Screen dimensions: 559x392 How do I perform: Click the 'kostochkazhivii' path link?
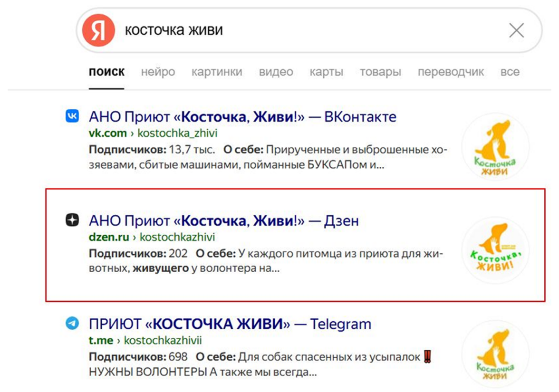tap(163, 340)
